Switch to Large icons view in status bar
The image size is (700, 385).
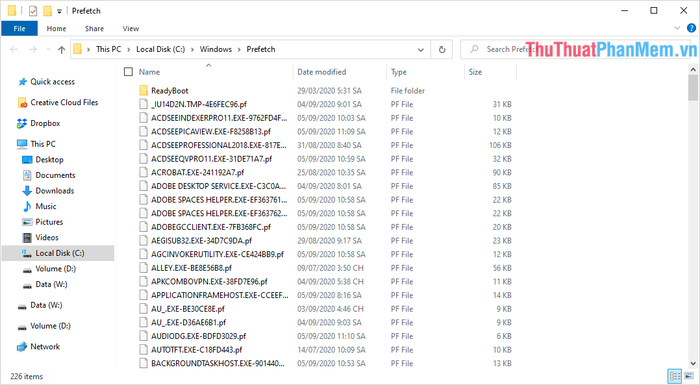pyautogui.click(x=689, y=376)
